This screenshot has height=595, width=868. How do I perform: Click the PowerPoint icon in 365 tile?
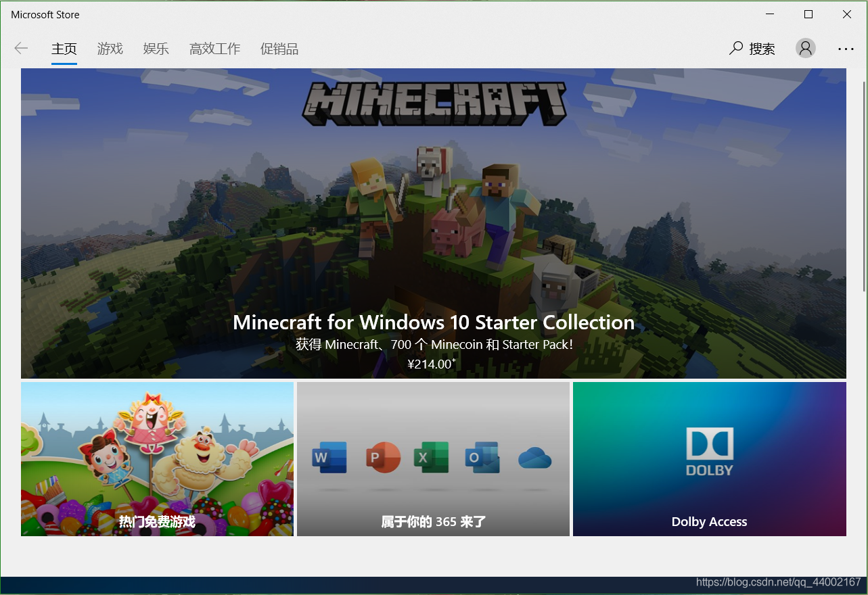(x=382, y=458)
